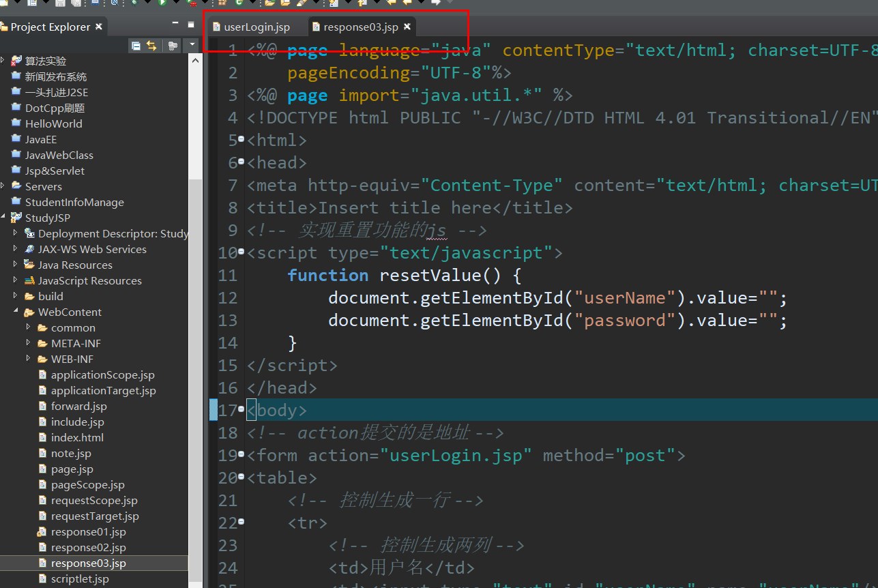
Task: Select note.jsp in the file tree
Action: (71, 453)
